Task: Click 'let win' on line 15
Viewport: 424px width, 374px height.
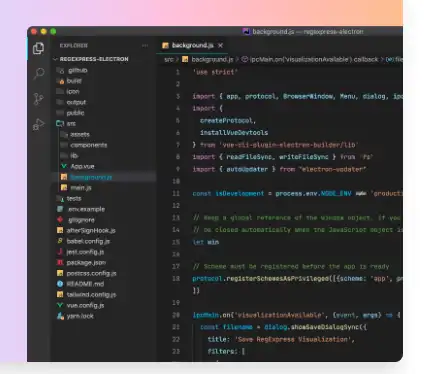Action: coord(206,242)
